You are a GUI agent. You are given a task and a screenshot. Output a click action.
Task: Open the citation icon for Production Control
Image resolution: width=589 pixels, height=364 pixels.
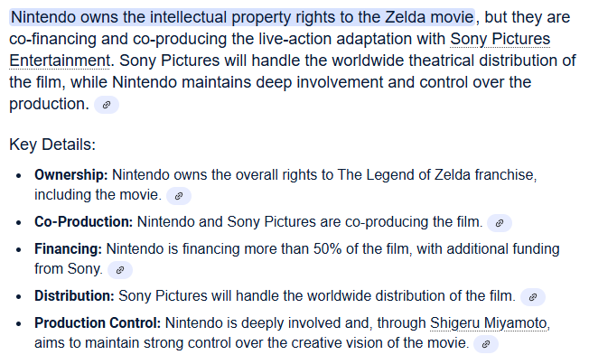(486, 344)
